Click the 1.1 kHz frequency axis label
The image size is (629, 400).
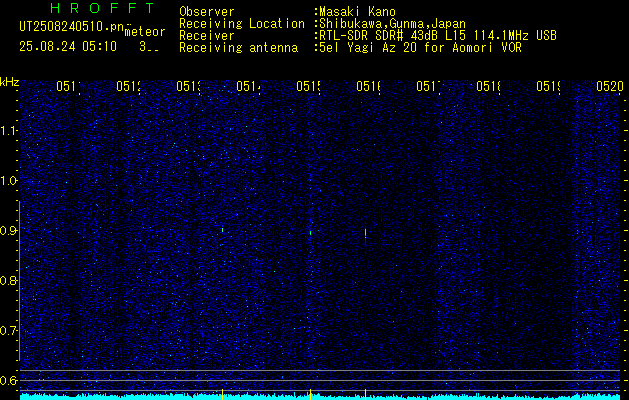coord(9,130)
